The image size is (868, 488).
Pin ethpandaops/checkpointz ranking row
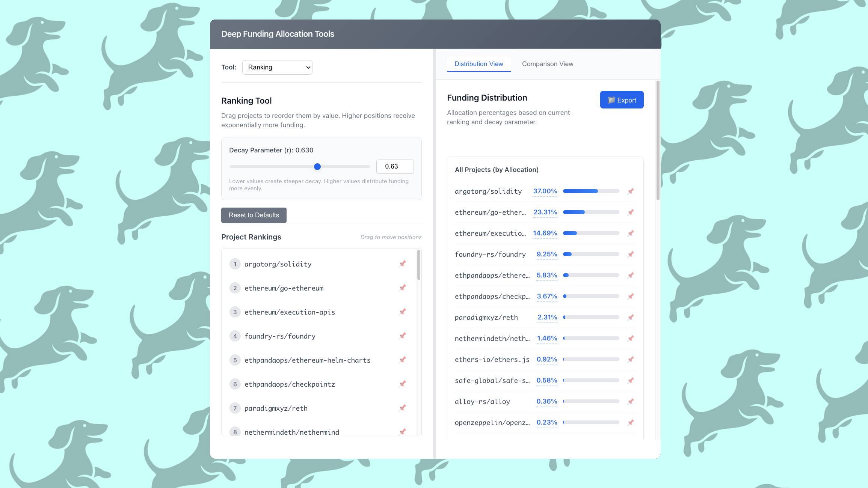point(402,384)
